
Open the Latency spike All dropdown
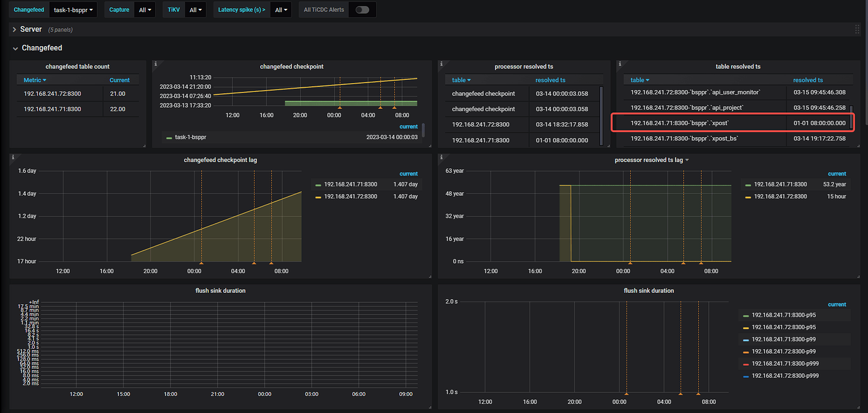pyautogui.click(x=281, y=9)
